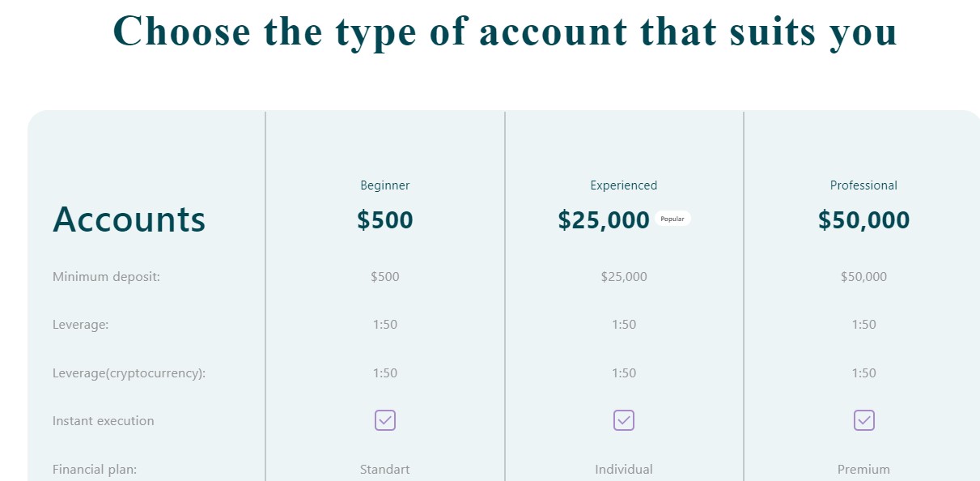Click the Instant execution row label
The width and height of the screenshot is (980, 481).
point(103,421)
